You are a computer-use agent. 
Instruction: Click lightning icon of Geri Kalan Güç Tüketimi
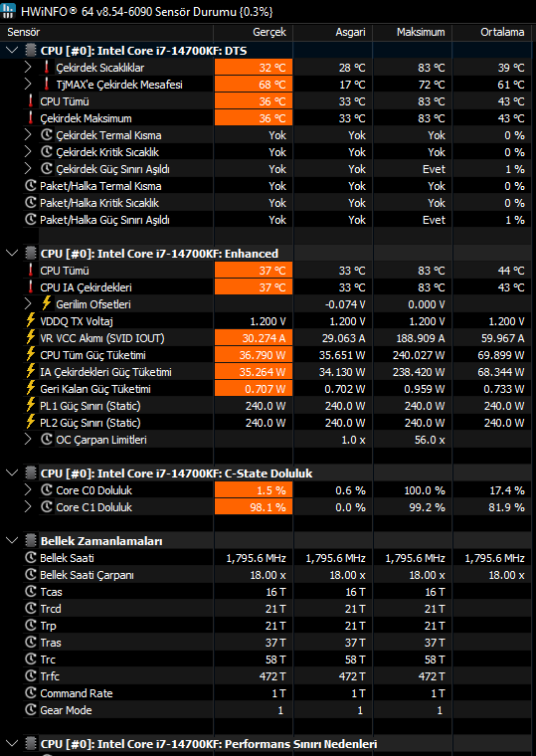click(31, 389)
